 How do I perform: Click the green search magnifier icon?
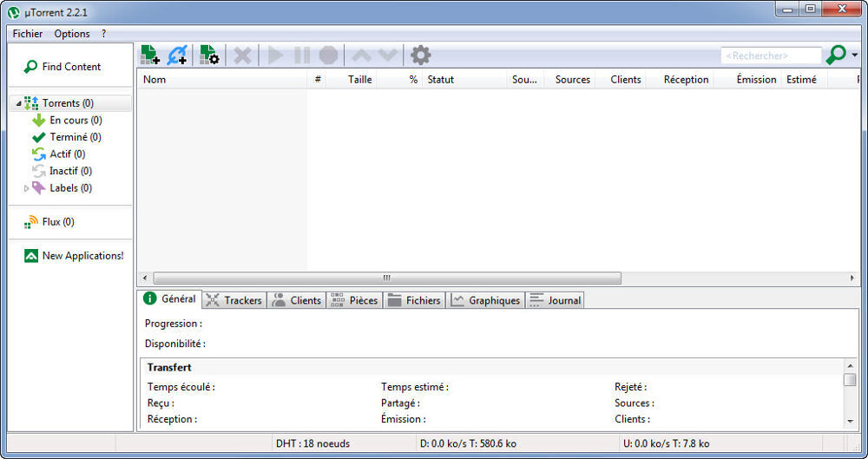pos(836,55)
